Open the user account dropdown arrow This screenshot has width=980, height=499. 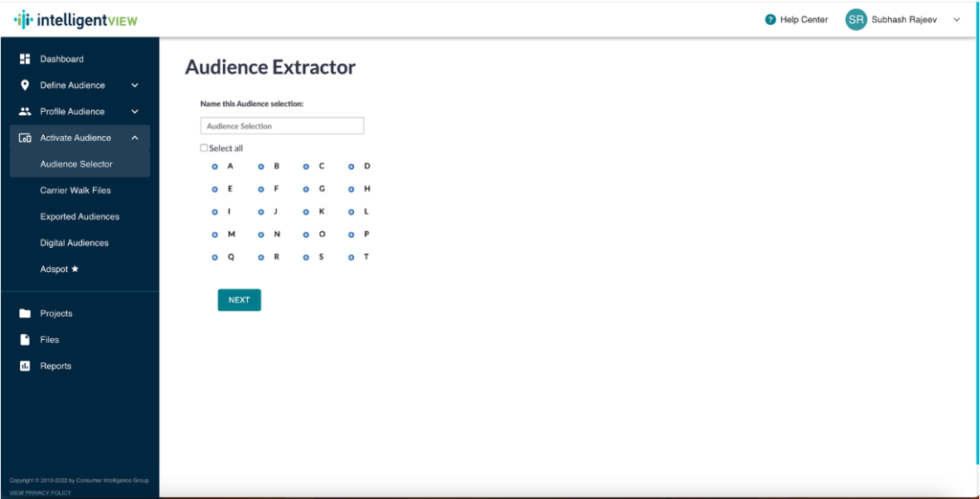(x=956, y=20)
